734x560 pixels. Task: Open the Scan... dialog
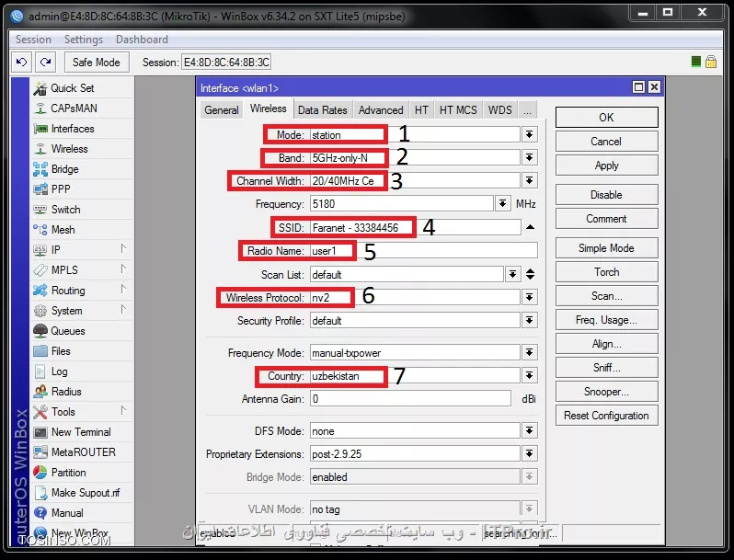click(607, 296)
